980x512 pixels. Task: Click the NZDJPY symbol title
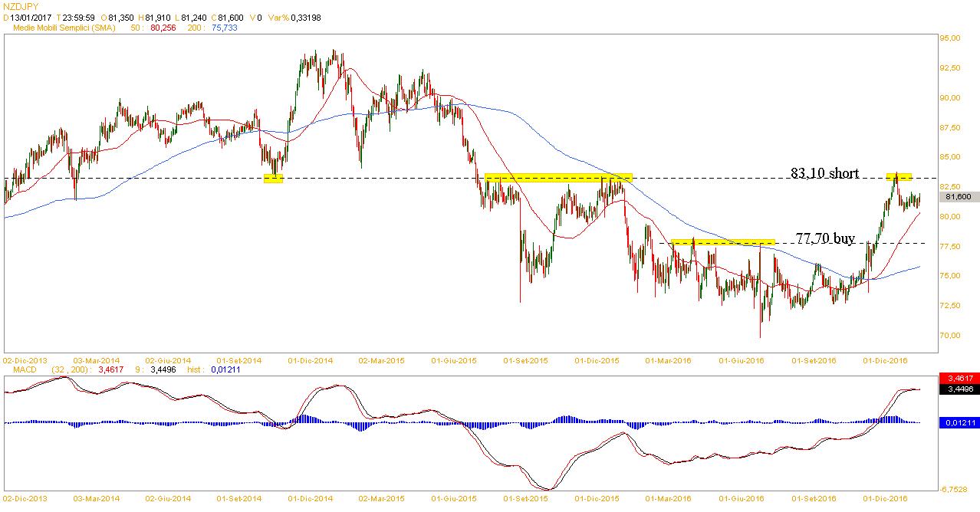tap(21, 6)
